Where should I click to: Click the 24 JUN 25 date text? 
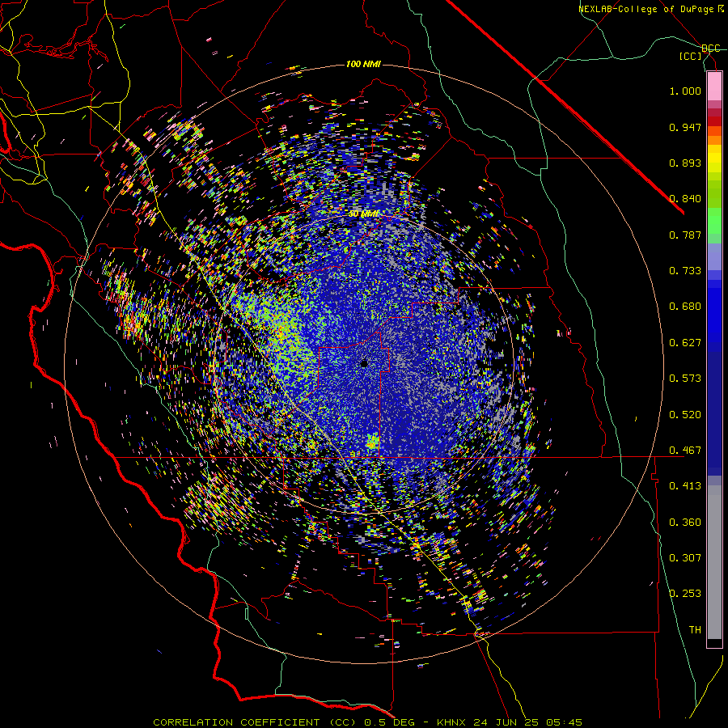coord(506,722)
